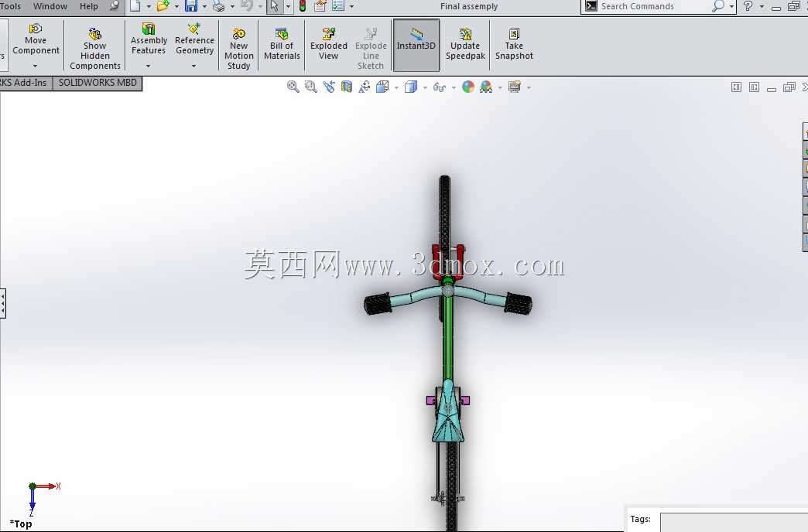The image size is (808, 532).
Task: Click the Rebuild traffic light icon
Action: [x=303, y=6]
